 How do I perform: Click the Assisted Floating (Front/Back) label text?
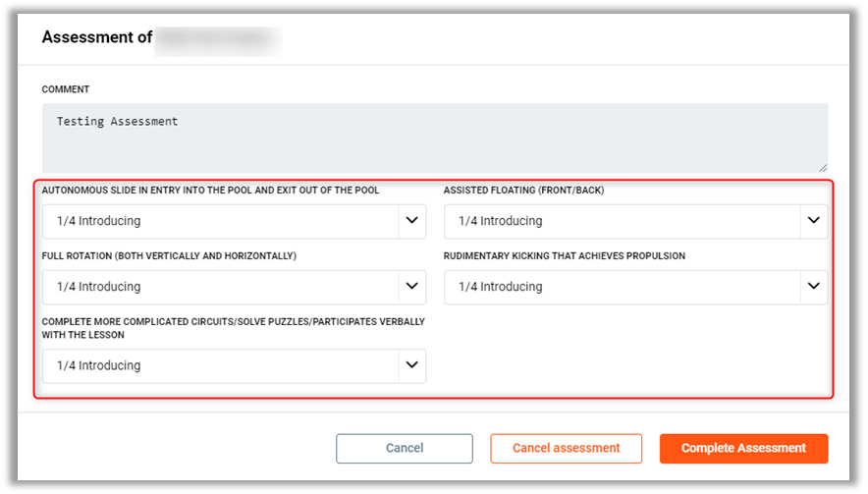pos(523,191)
